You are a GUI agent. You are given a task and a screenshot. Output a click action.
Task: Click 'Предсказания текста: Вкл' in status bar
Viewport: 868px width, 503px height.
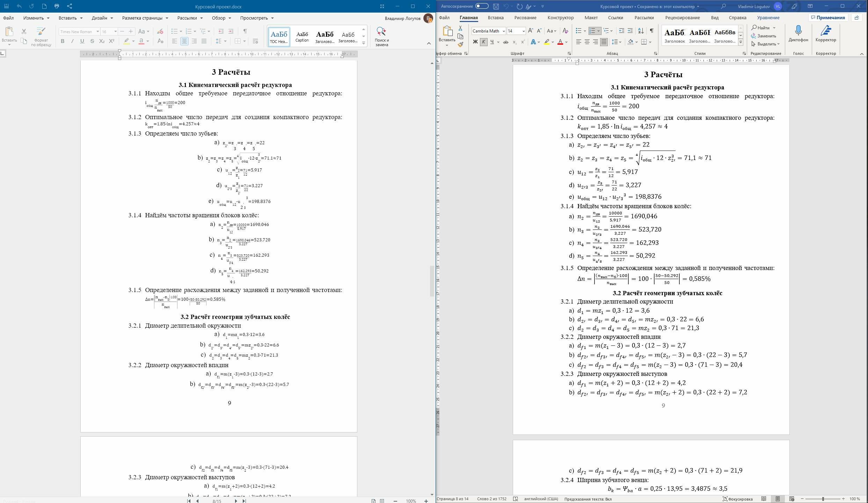pos(588,499)
